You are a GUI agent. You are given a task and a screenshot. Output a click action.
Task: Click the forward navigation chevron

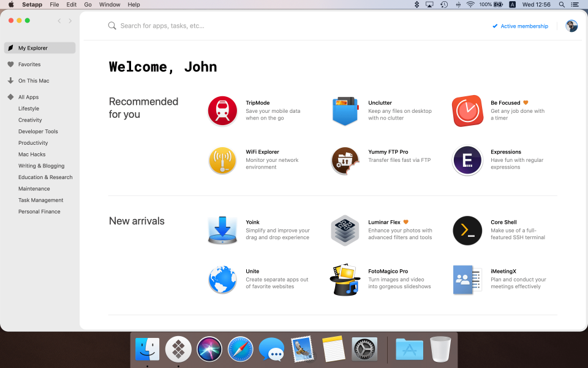point(69,20)
